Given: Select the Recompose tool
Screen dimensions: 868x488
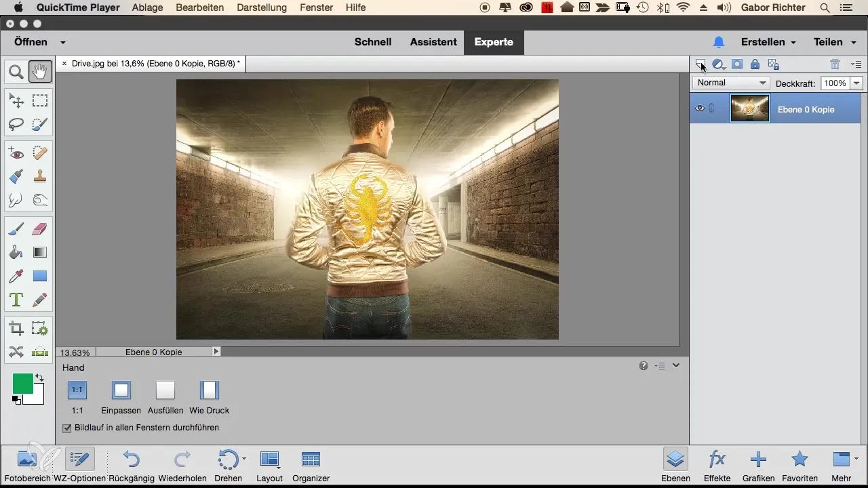Looking at the screenshot, I should (40, 329).
